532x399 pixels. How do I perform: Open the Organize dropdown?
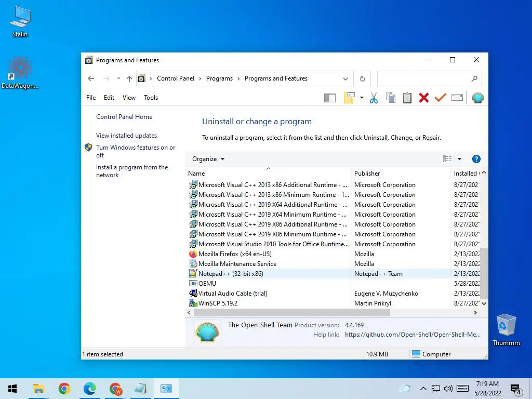(208, 159)
